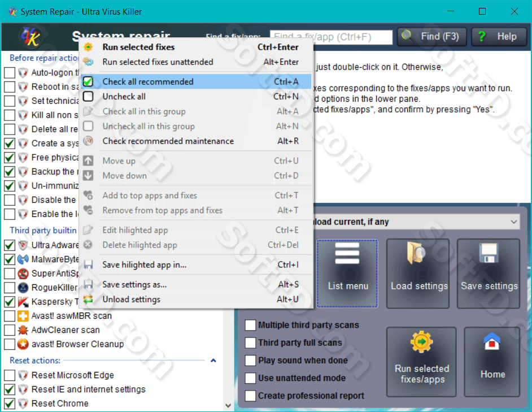Choose Save hilighted app in menu item
The width and height of the screenshot is (532, 412).
pos(197,264)
